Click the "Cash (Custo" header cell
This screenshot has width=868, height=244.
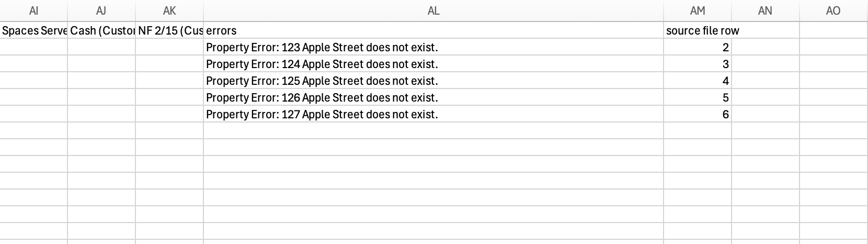(101, 30)
